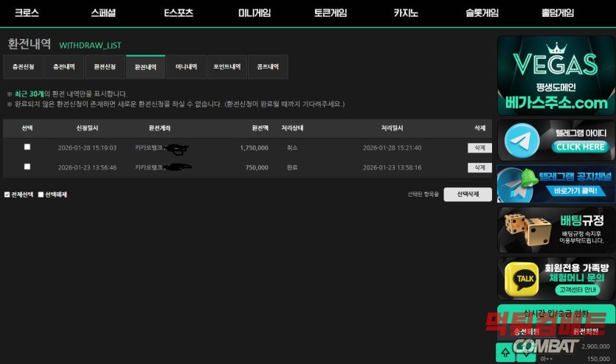
Task: Select the 환전내역 tab
Action: pos(145,67)
